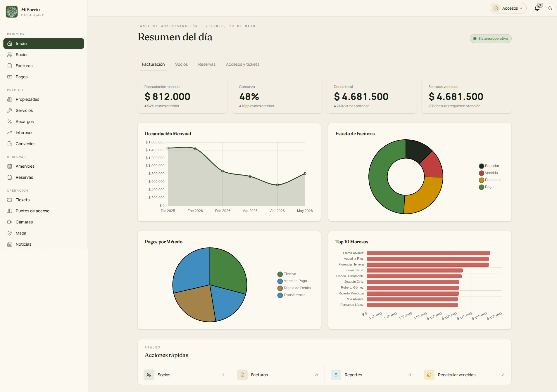Switch to the Facturación tab

[x=153, y=64]
